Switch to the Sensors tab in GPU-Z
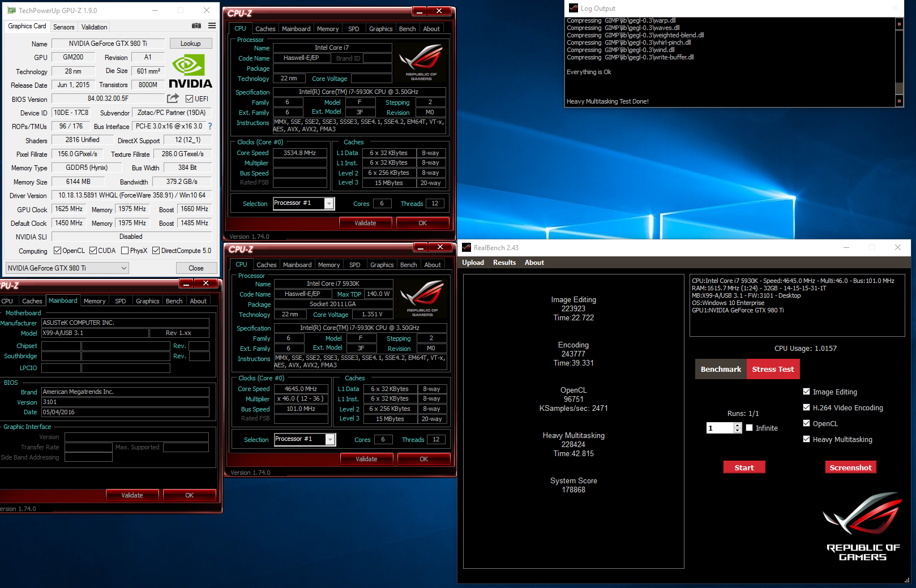Screen dimensions: 916x588 pyautogui.click(x=63, y=27)
